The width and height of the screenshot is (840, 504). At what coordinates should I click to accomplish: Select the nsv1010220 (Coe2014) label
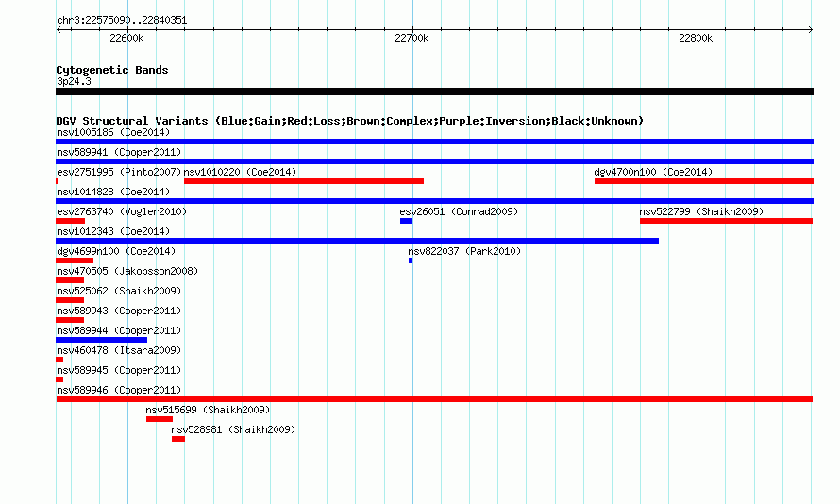click(240, 172)
